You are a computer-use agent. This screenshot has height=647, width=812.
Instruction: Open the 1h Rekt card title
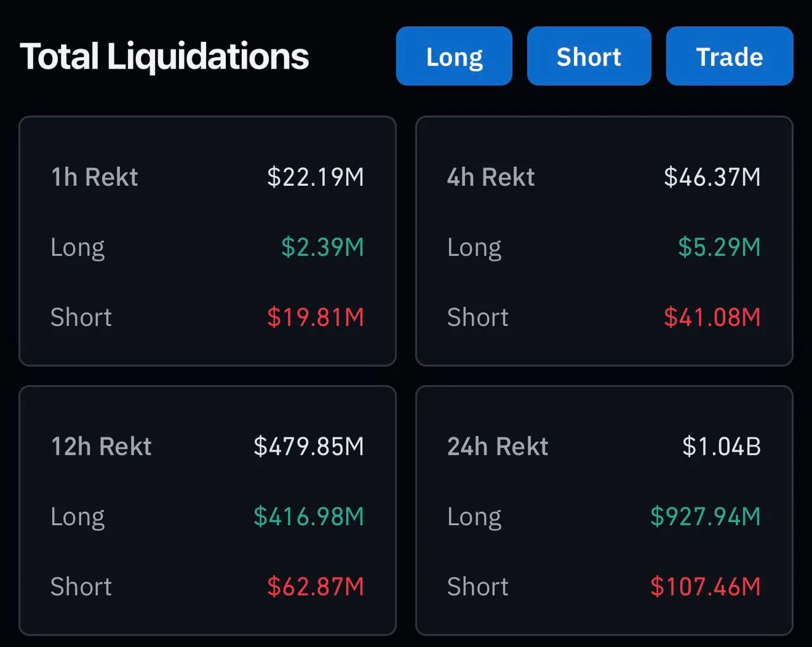pyautogui.click(x=95, y=177)
